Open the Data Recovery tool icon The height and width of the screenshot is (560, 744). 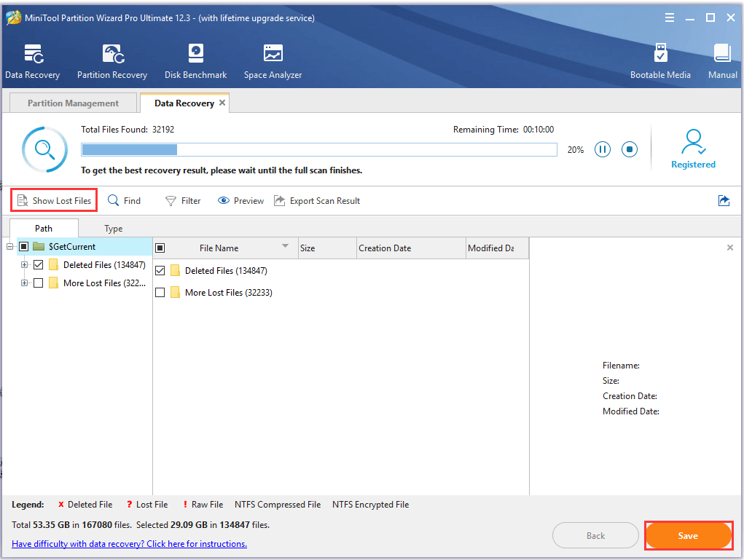pos(34,54)
